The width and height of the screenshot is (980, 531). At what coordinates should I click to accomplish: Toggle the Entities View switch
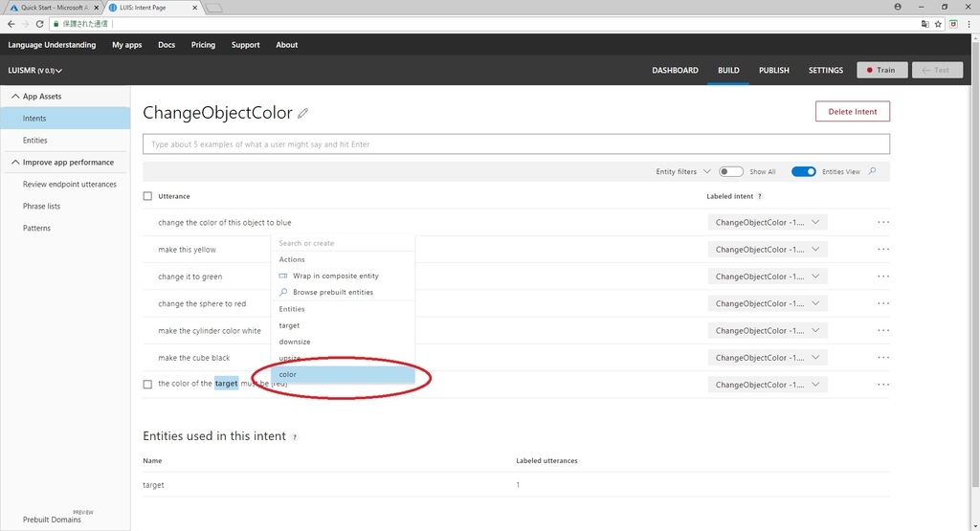click(803, 172)
